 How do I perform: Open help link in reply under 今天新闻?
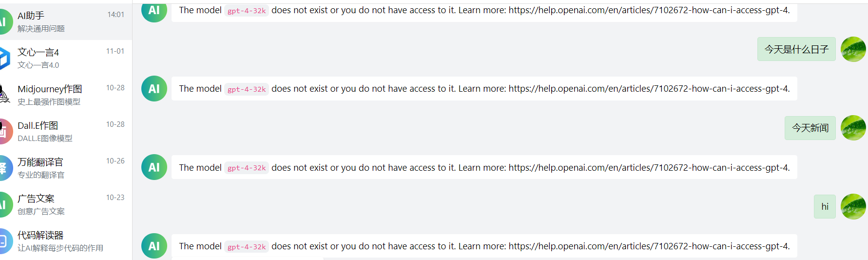(649, 168)
